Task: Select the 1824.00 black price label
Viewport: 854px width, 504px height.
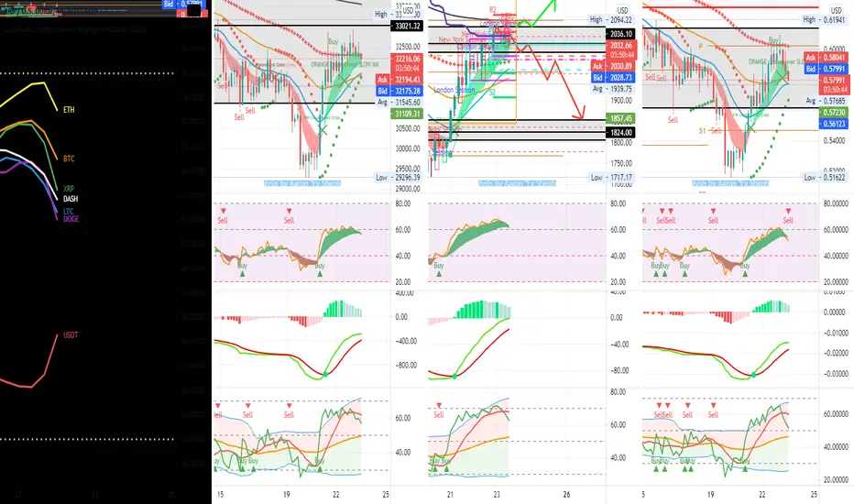Action: [621, 132]
